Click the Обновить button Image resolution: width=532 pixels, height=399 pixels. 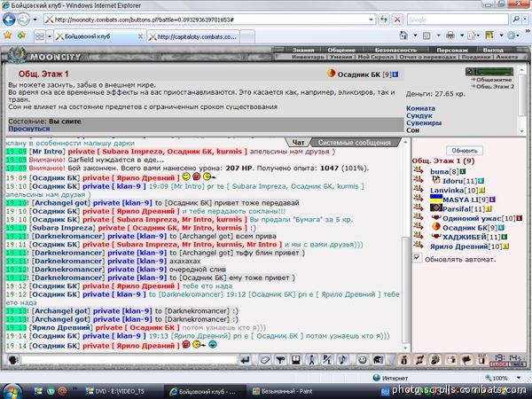pyautogui.click(x=465, y=151)
